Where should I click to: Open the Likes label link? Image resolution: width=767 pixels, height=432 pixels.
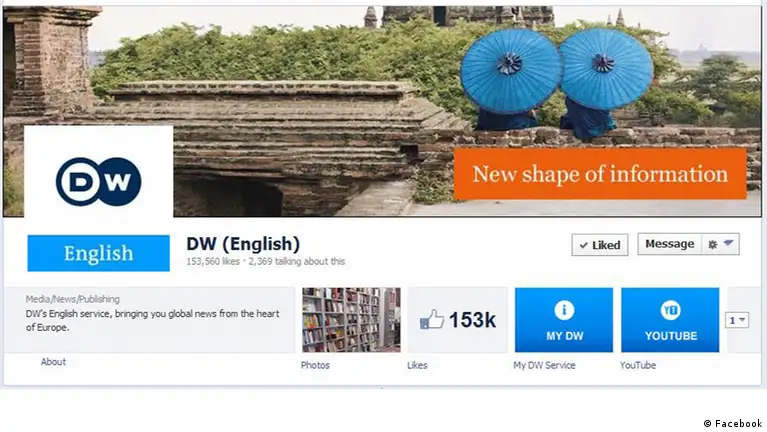[417, 365]
